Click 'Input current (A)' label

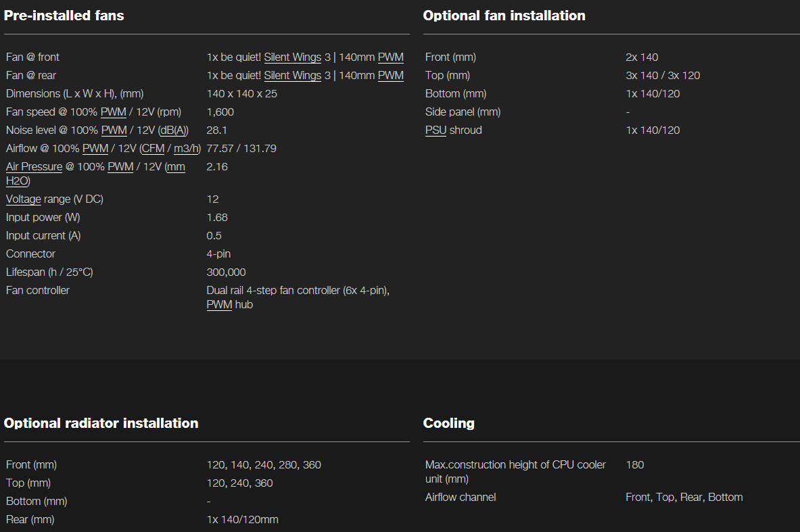43,236
